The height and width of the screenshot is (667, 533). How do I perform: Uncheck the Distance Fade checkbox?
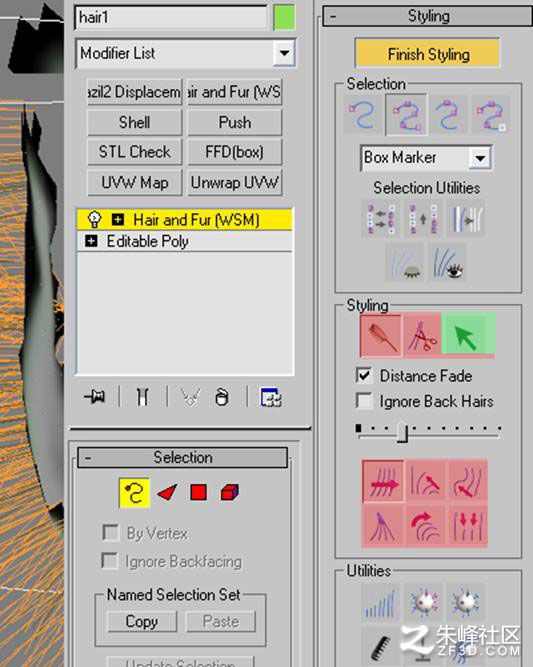(x=364, y=375)
